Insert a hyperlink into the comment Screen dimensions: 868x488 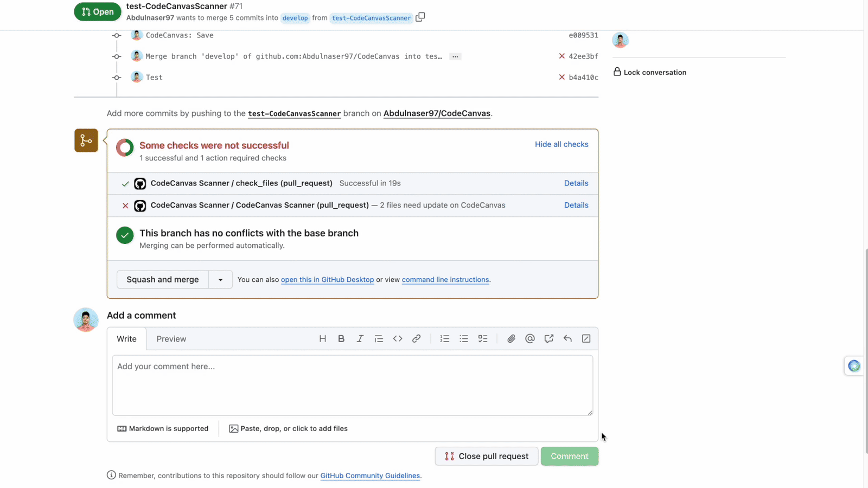click(x=416, y=338)
